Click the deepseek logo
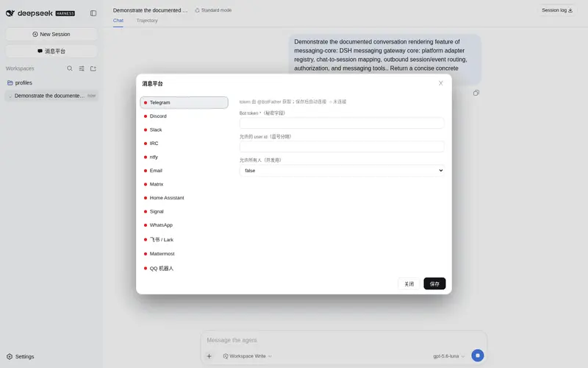This screenshot has width=588, height=368. [x=40, y=13]
